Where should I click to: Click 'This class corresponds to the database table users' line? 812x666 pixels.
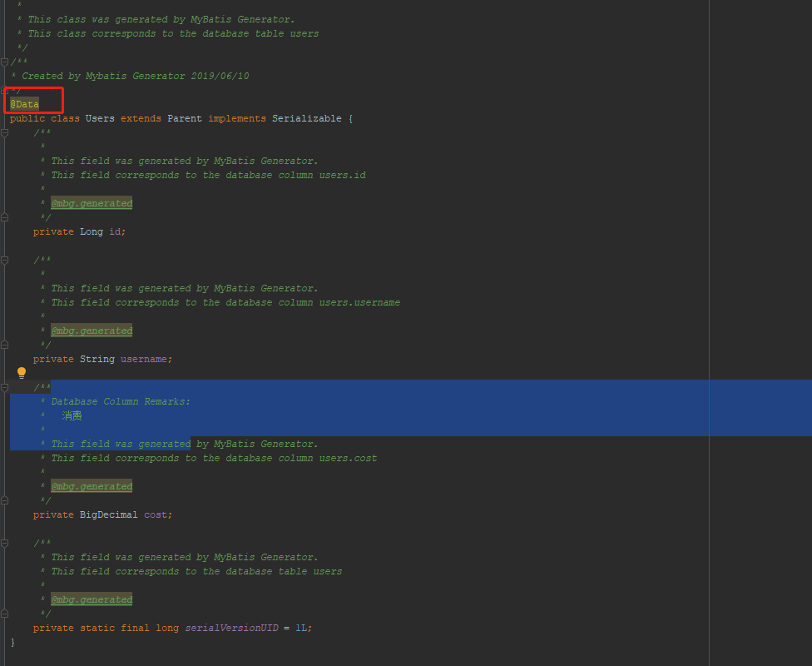173,33
